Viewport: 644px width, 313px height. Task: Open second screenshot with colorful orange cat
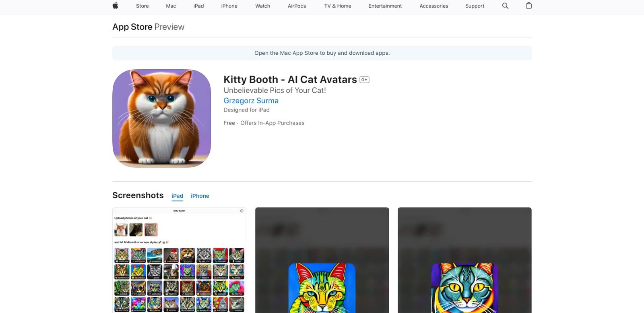322,260
